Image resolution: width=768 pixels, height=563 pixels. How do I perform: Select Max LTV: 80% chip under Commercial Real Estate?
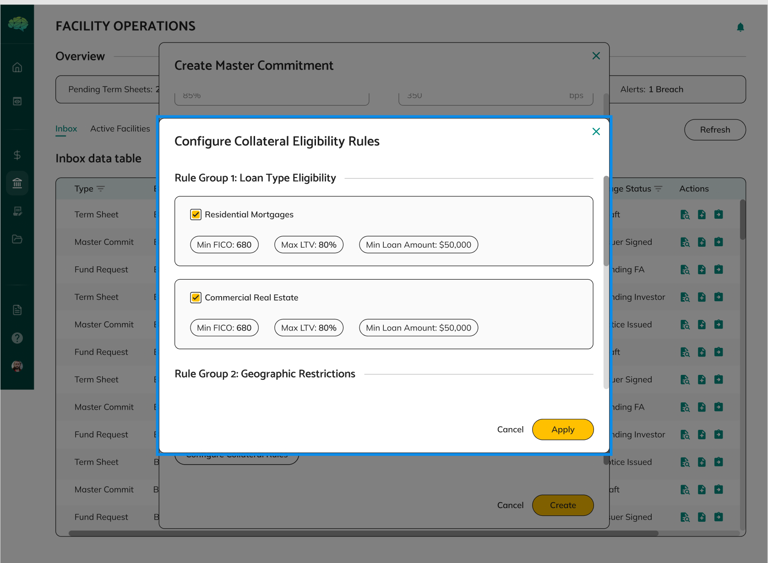(308, 327)
